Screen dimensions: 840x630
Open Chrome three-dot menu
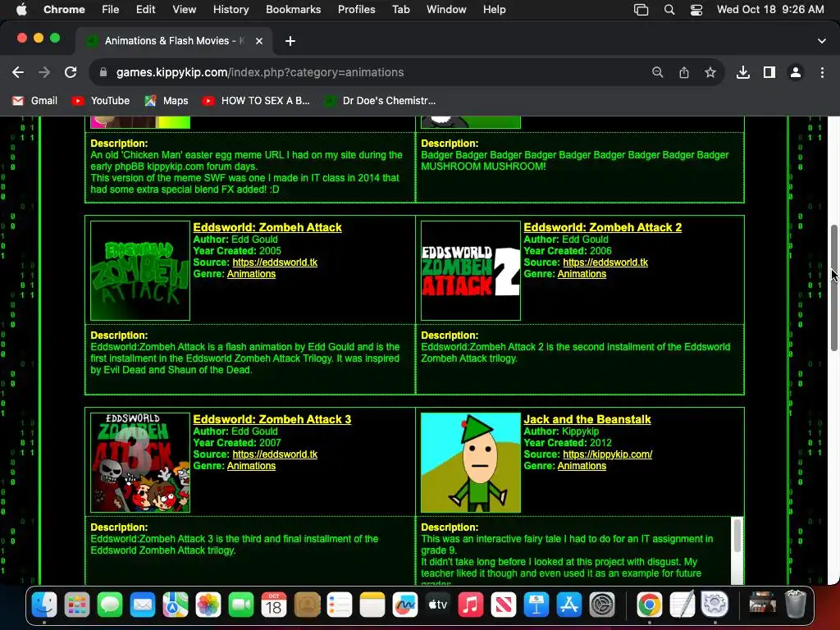point(822,72)
